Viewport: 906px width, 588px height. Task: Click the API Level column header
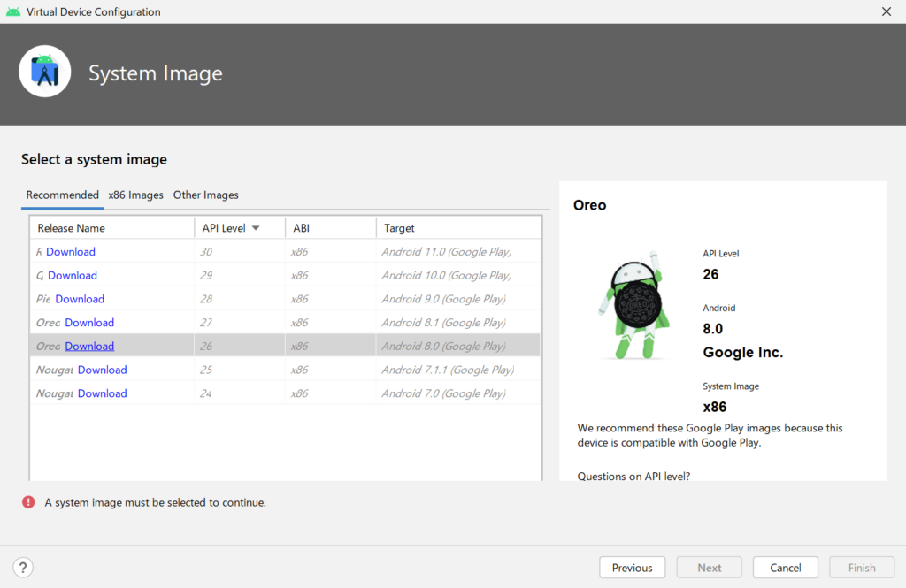point(240,228)
